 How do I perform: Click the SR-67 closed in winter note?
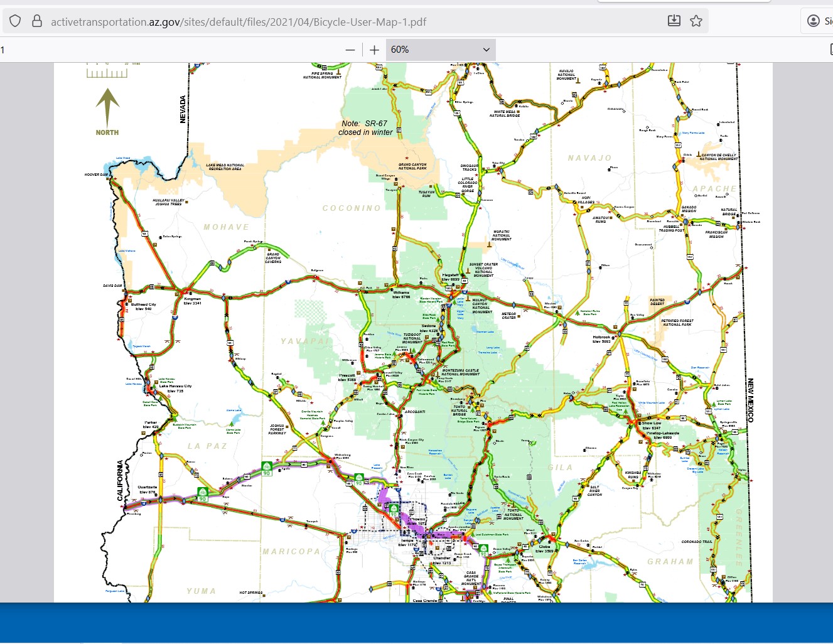(x=365, y=128)
